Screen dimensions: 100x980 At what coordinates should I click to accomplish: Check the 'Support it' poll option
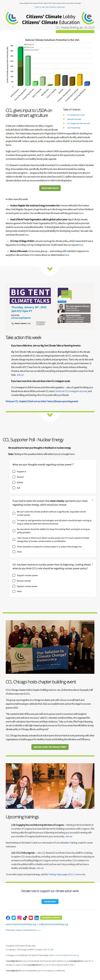click(x=14, y=472)
